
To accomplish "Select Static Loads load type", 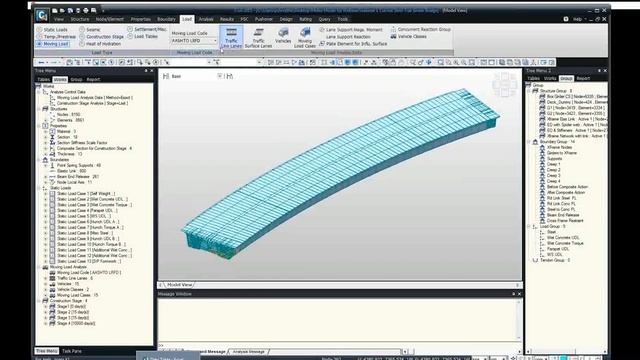I will click(52, 30).
